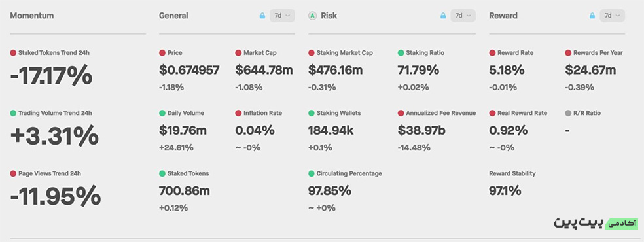
Task: Click the green dot beside Staked Tokens
Action: [x=162, y=173]
